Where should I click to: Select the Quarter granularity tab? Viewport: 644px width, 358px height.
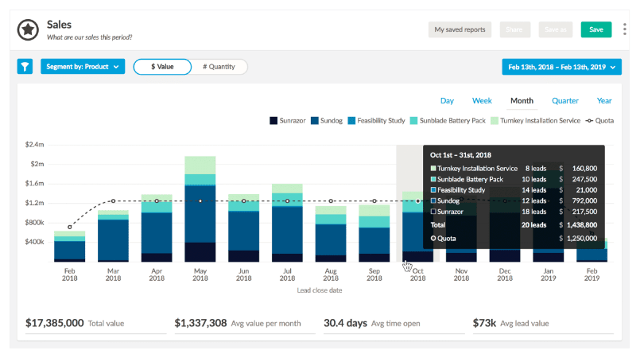coord(564,101)
